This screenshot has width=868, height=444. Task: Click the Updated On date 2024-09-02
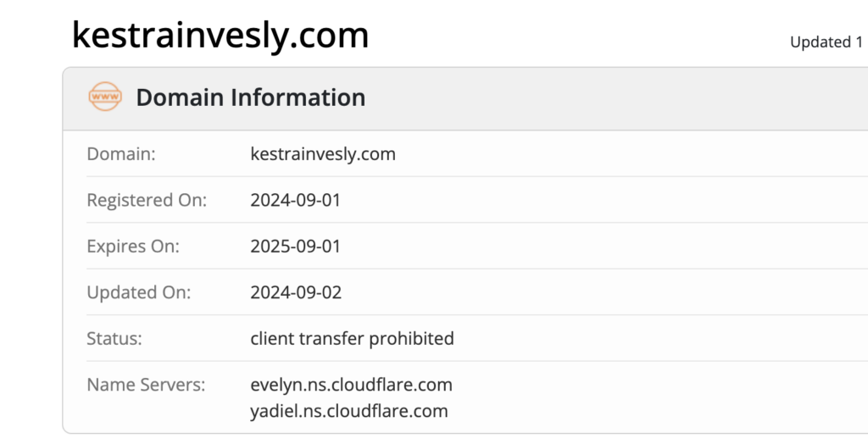(296, 291)
